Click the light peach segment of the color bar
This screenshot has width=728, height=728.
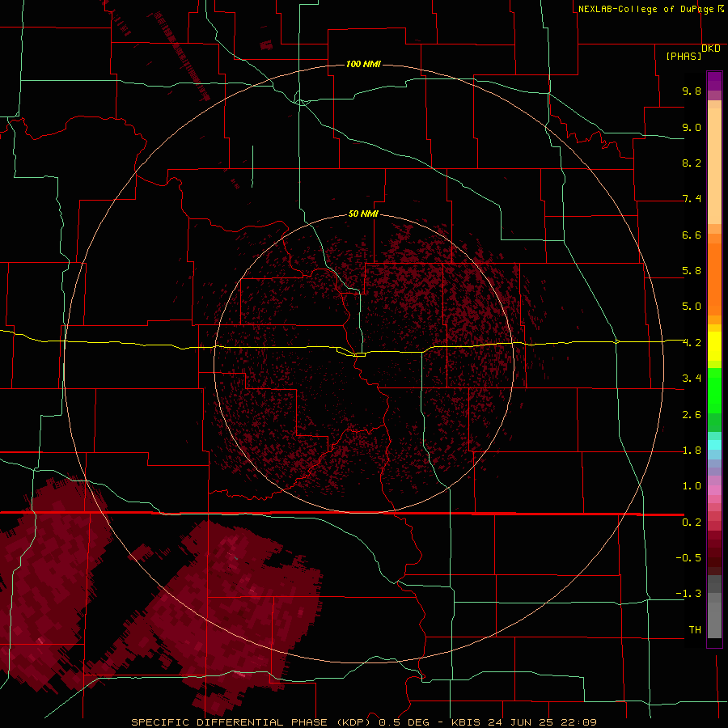714,166
